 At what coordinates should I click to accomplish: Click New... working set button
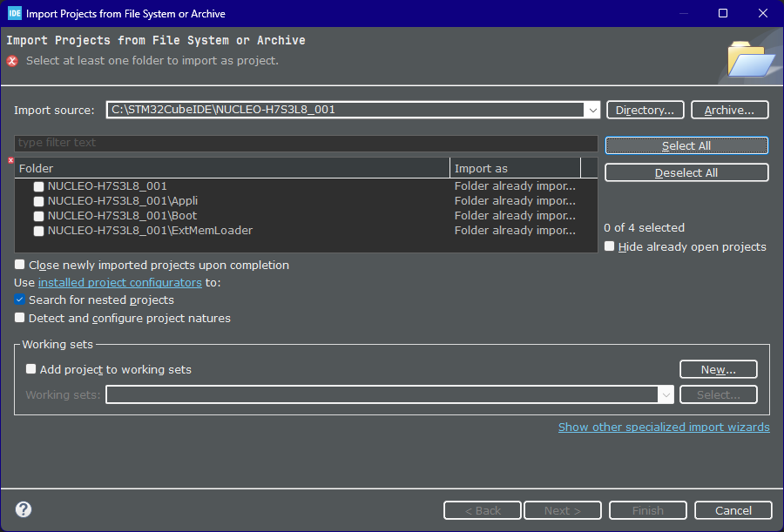[719, 369]
